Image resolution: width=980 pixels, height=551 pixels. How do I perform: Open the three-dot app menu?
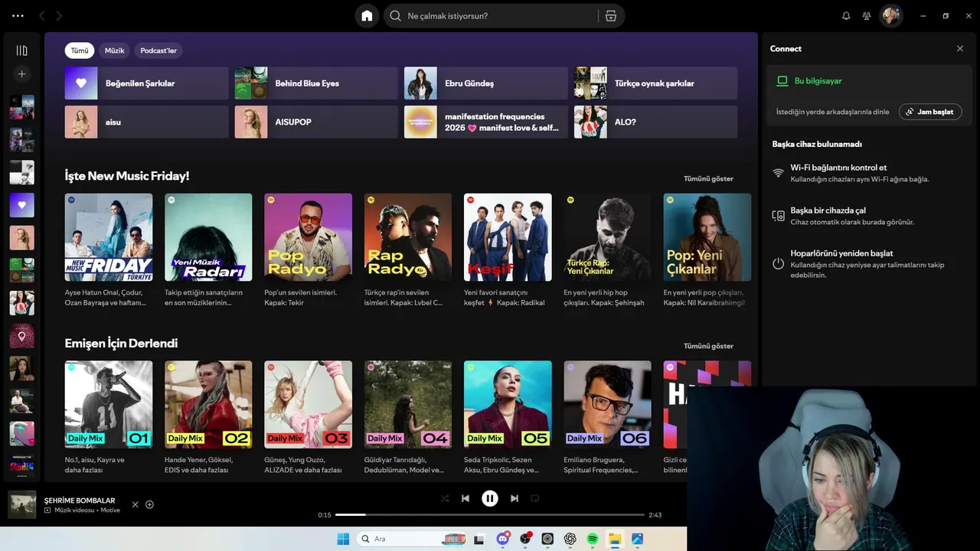tap(18, 15)
